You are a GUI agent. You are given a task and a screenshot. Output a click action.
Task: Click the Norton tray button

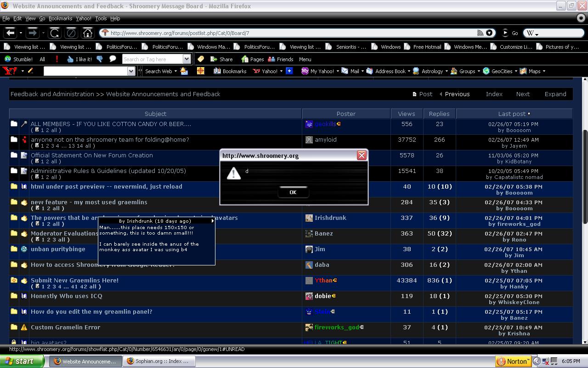(x=514, y=361)
